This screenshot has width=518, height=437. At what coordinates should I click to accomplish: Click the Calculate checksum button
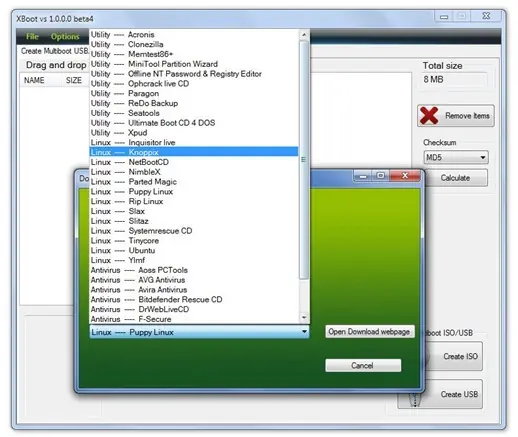pyautogui.click(x=455, y=178)
